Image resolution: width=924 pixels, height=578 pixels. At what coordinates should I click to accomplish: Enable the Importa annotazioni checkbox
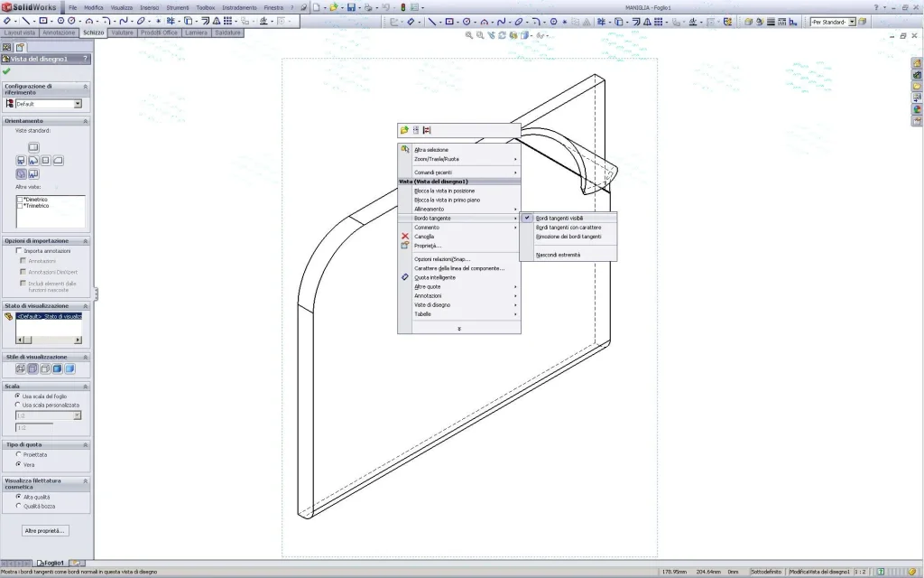pos(20,251)
